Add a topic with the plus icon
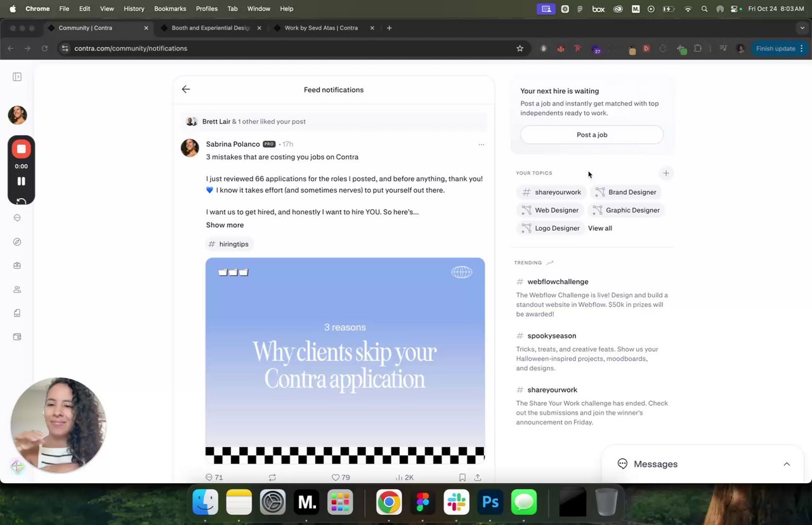The width and height of the screenshot is (812, 525). coord(666,173)
